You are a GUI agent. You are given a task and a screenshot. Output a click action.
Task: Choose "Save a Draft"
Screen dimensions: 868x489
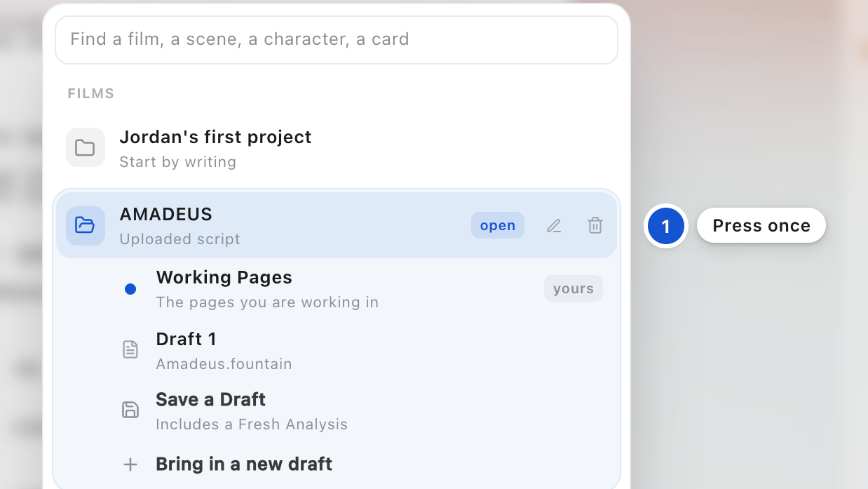211,399
